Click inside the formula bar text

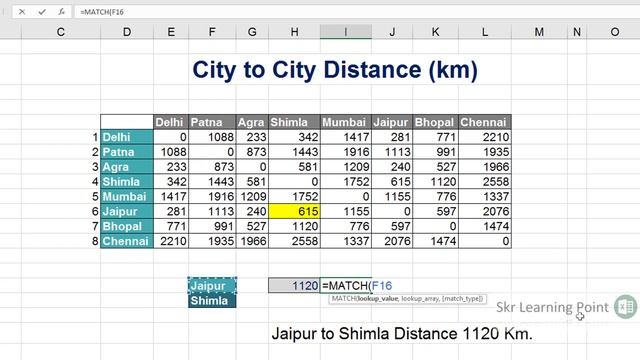coord(102,12)
